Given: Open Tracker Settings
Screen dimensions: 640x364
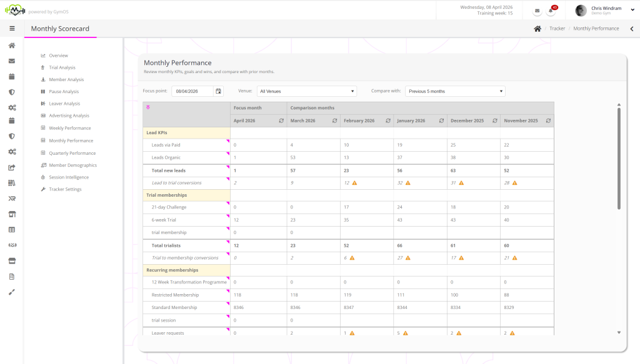Looking at the screenshot, I should click(x=65, y=189).
